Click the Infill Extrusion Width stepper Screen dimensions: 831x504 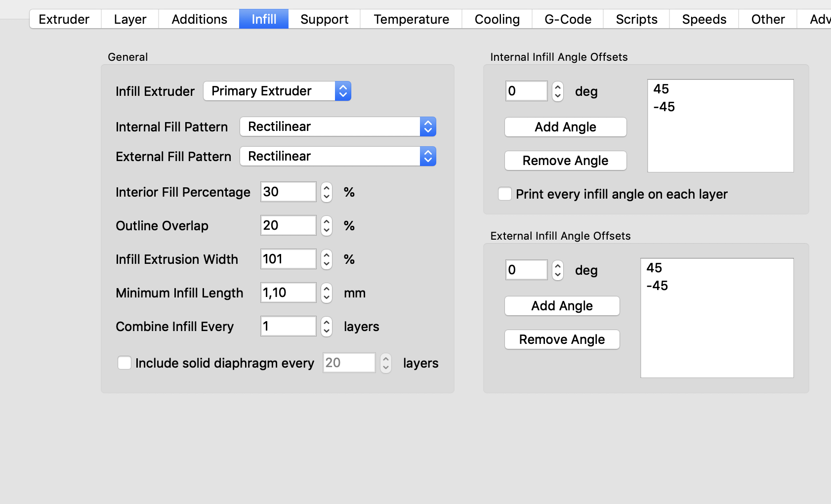click(x=327, y=259)
